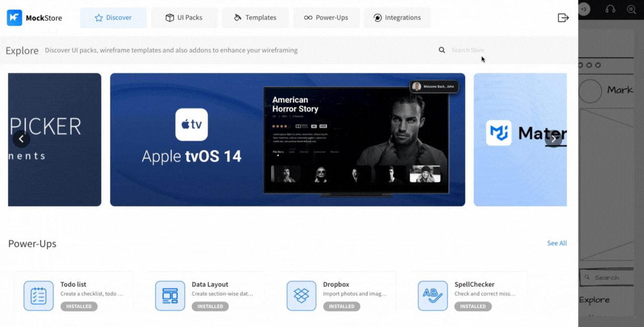Show previous carousel banner
Viewport: 644px width, 327px height.
click(x=21, y=139)
